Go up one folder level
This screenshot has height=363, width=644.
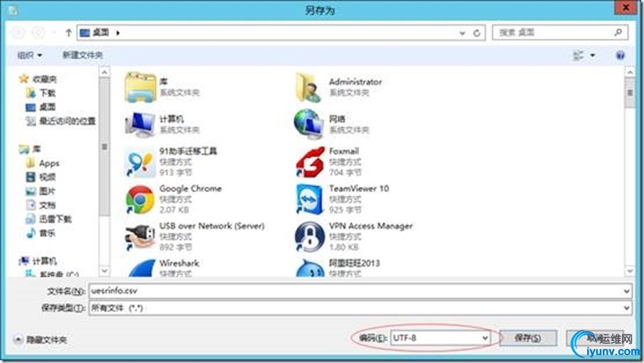coord(68,33)
